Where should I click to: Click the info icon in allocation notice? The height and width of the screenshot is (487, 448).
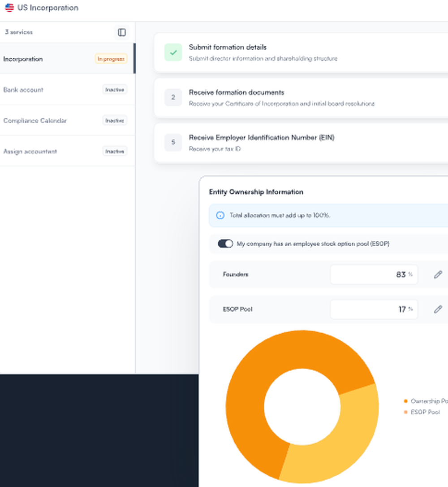[220, 216]
